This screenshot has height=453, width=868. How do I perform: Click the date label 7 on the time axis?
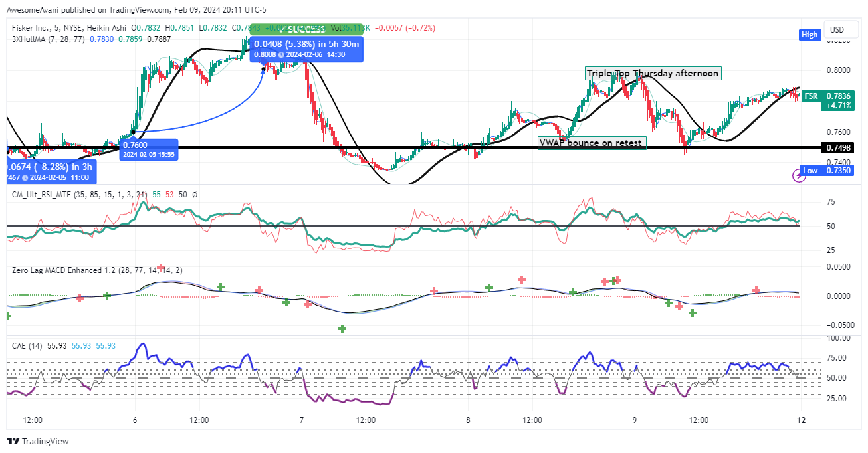tap(302, 420)
